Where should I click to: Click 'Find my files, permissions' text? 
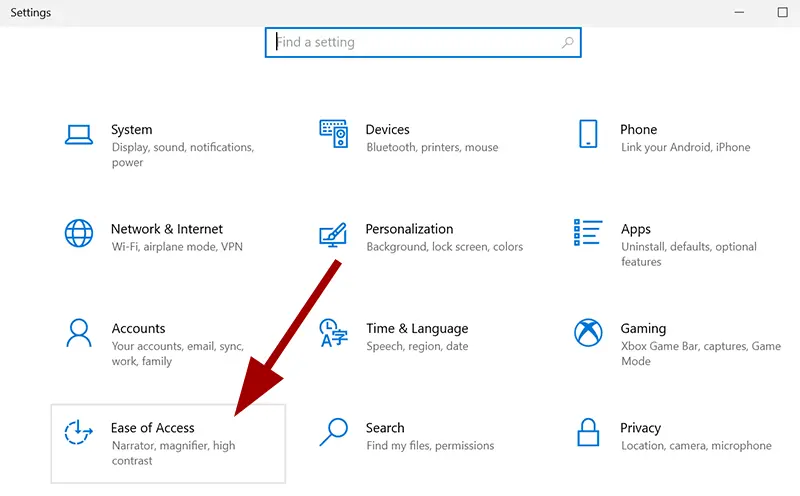(x=430, y=446)
